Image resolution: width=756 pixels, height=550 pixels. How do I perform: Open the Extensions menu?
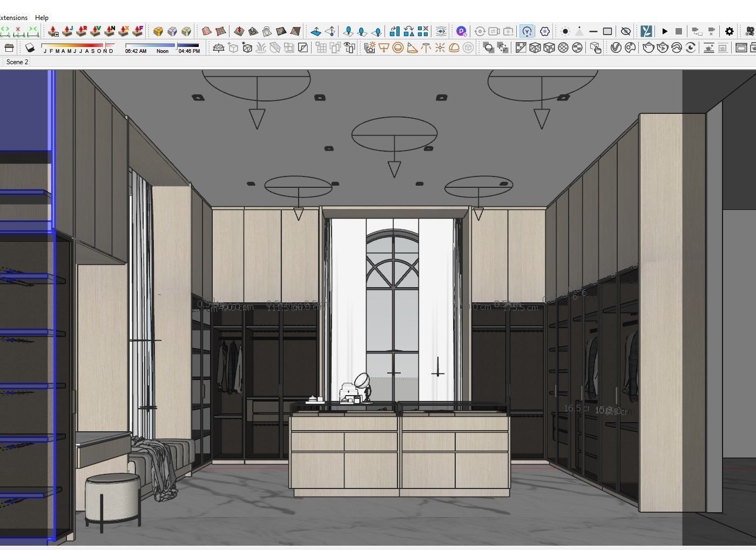pos(13,17)
